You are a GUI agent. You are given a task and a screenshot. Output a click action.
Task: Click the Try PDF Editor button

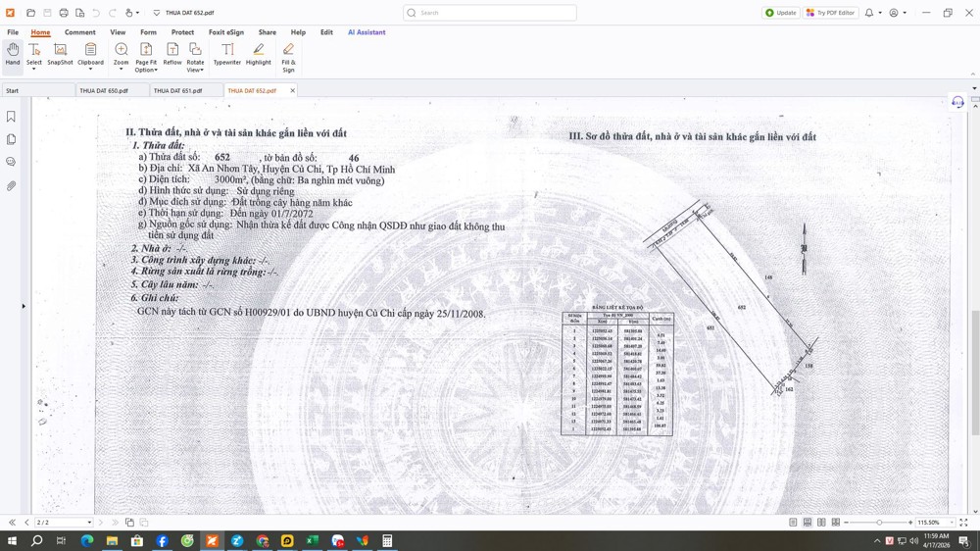830,13
